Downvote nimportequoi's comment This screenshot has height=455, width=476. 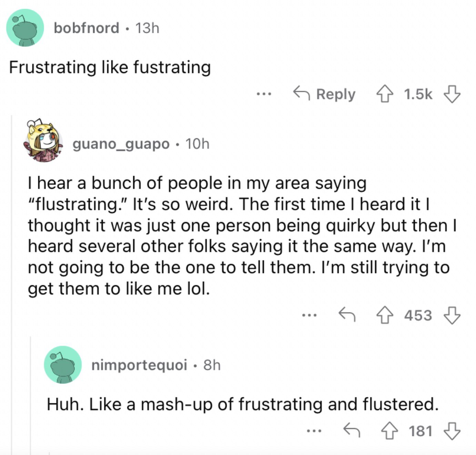[452, 431]
